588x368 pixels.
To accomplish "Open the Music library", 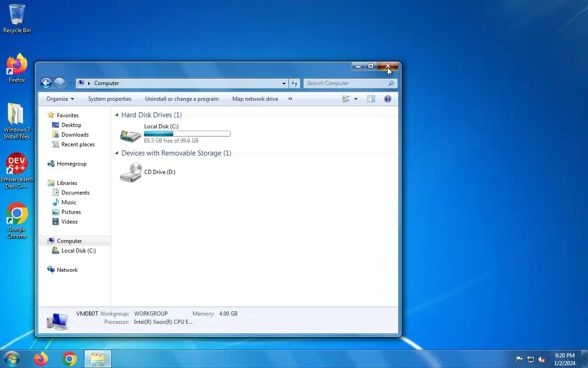I will coord(69,202).
